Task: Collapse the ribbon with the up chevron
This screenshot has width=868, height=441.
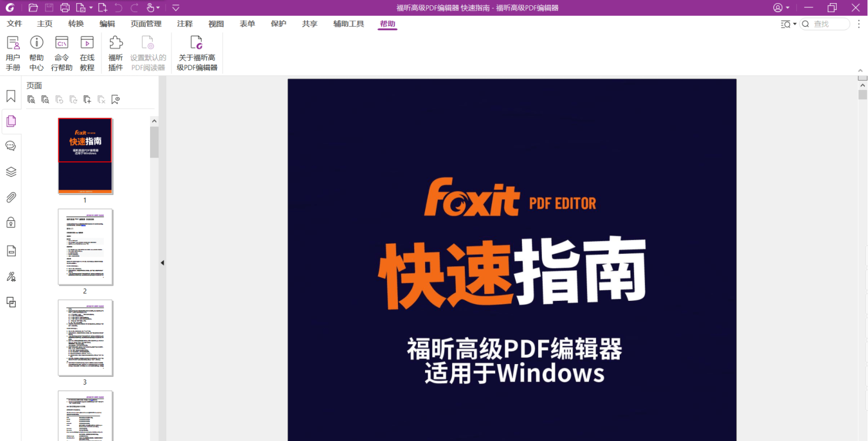Action: point(860,71)
